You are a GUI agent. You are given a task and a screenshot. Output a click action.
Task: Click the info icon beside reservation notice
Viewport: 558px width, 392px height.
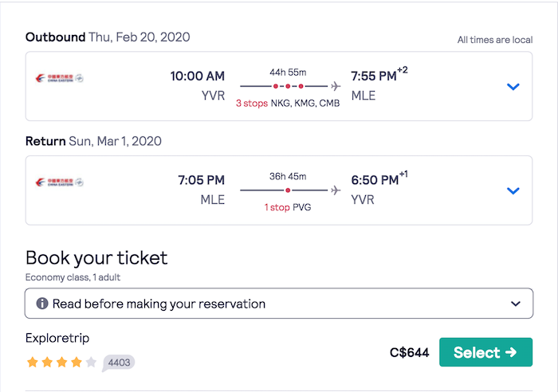[x=42, y=304]
